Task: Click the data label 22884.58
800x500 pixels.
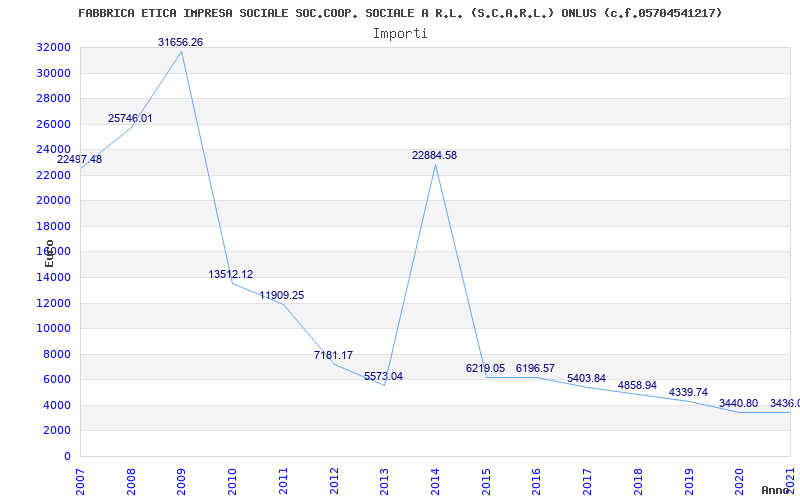Action: 434,156
